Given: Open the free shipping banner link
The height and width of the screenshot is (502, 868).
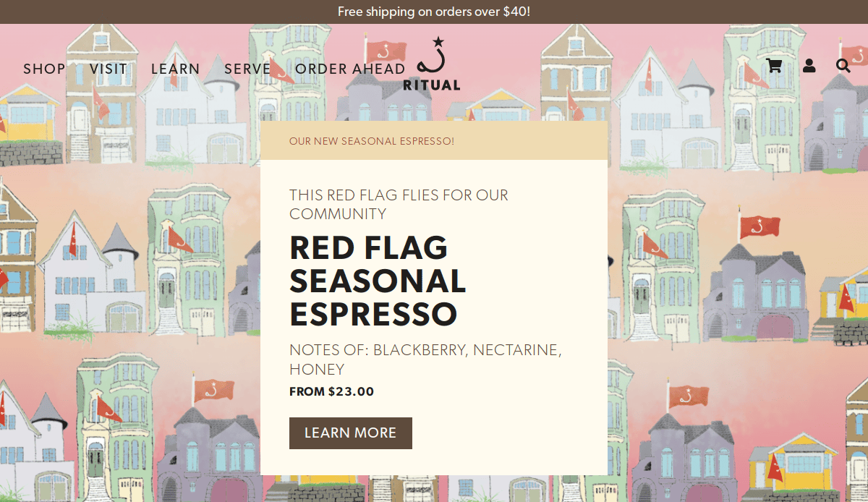Looking at the screenshot, I should click(x=434, y=12).
